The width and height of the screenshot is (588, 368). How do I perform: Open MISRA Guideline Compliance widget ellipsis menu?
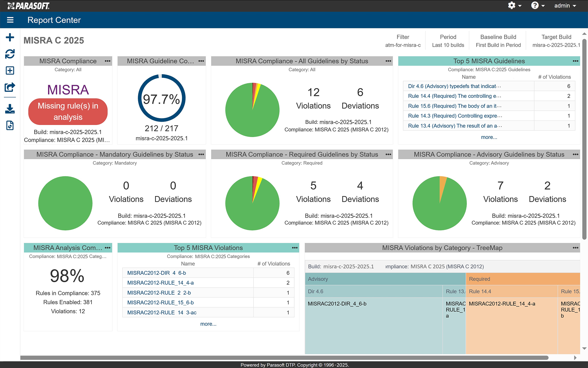point(201,61)
